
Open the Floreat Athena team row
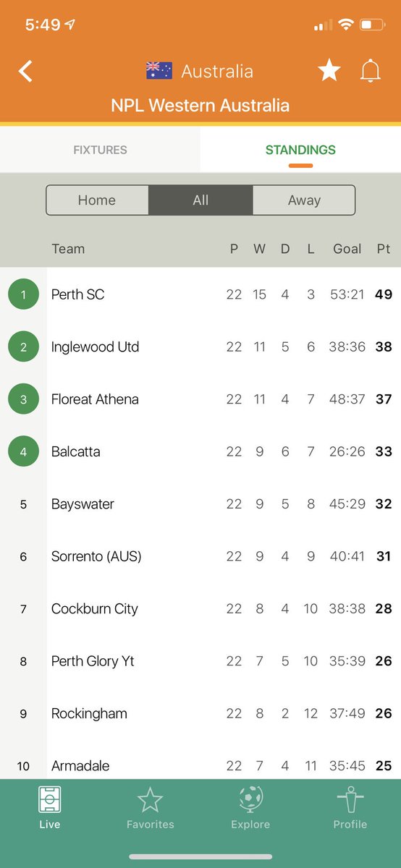coord(200,399)
